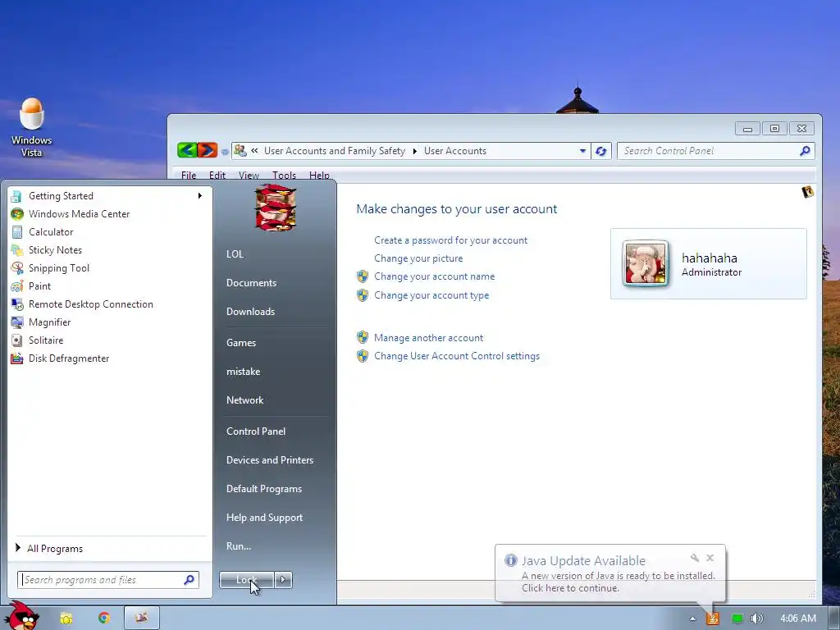
Task: Click the hahahaha account picture
Action: coord(646,263)
